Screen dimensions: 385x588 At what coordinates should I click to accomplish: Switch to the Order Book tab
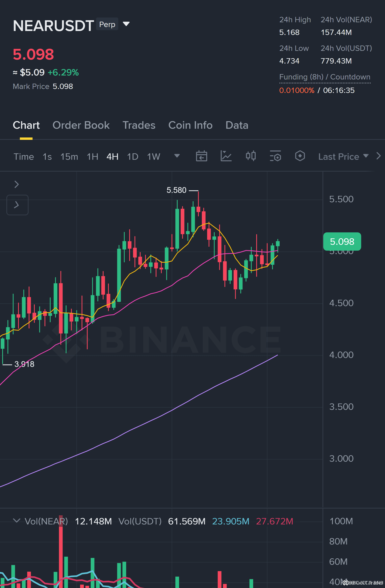pos(81,125)
